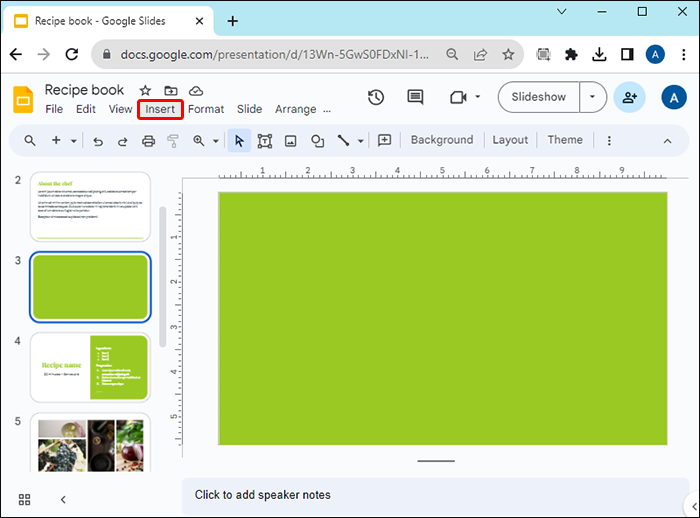This screenshot has width=700, height=518.
Task: Show hidden menus via ellipsis
Action: coord(327,110)
